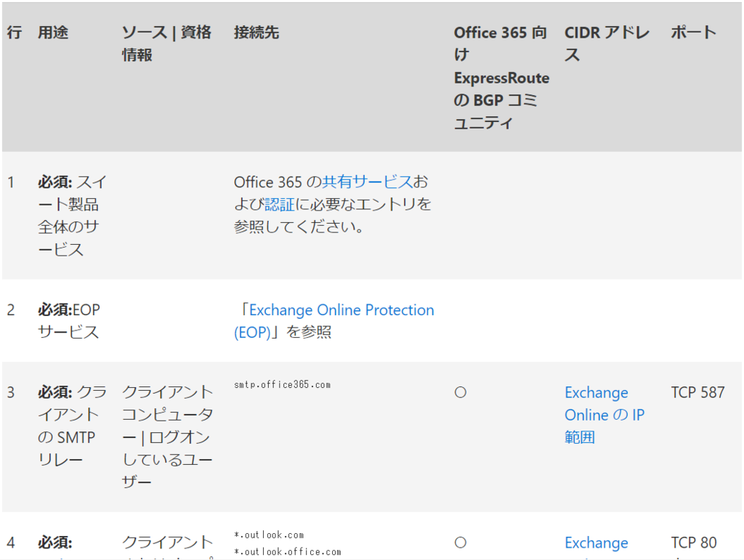The height and width of the screenshot is (560, 744).
Task: Select the 行 column header
Action: [12, 32]
